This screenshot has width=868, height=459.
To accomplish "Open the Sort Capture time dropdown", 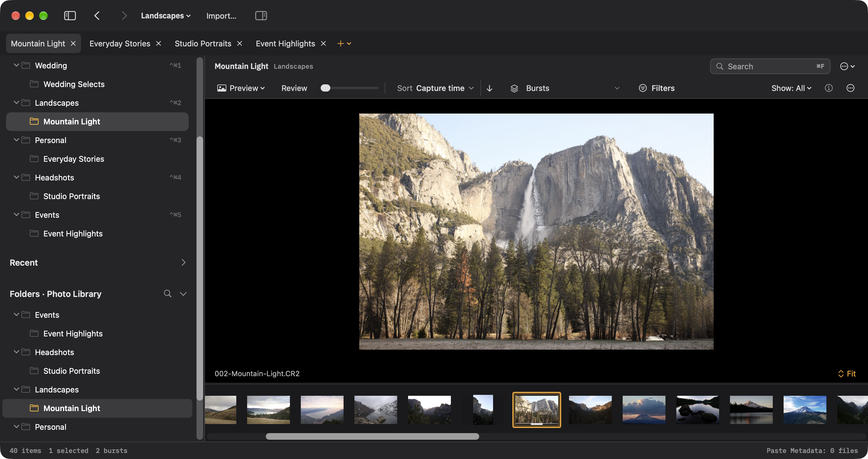I will pyautogui.click(x=435, y=88).
